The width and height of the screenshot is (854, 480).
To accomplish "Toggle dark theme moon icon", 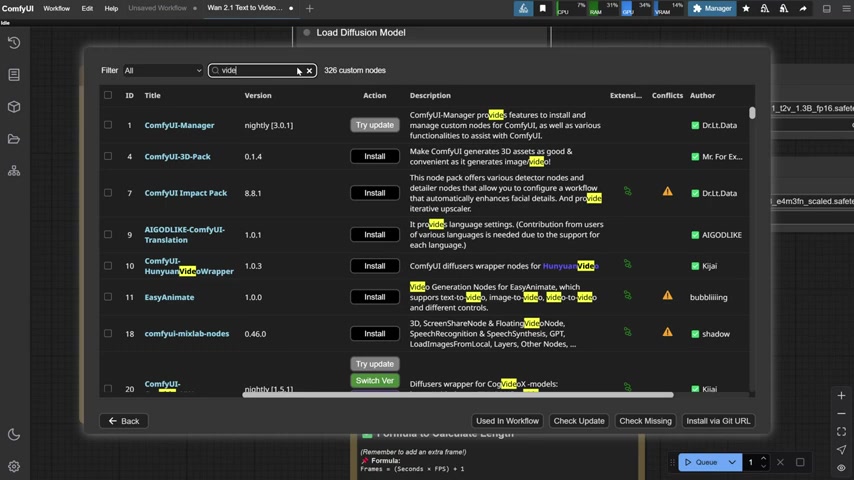I will point(14,434).
